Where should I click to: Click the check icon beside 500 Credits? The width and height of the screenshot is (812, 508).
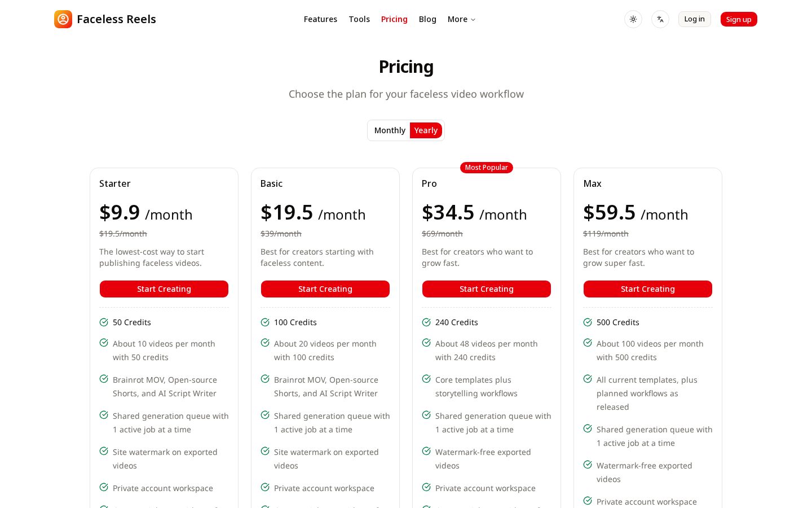(588, 322)
